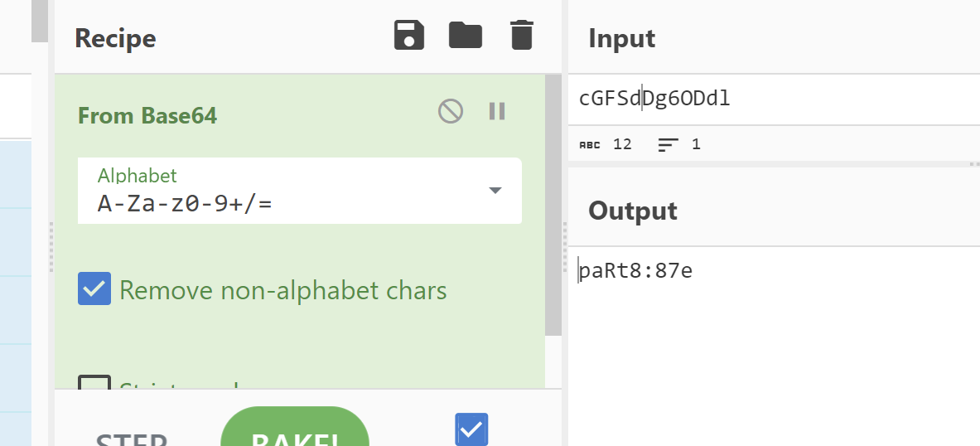The height and width of the screenshot is (446, 980).
Task: Enable the Strict mode checkbox
Action: (94, 381)
